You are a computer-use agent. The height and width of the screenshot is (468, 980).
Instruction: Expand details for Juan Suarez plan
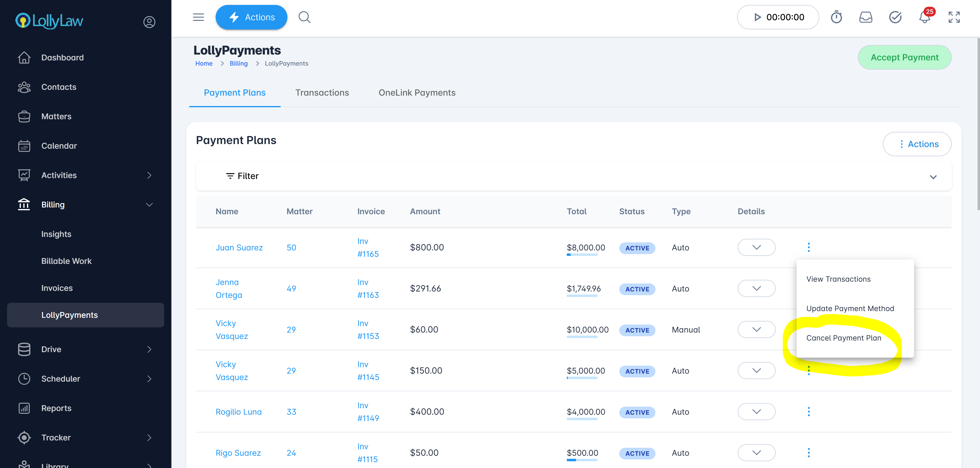pyautogui.click(x=756, y=248)
